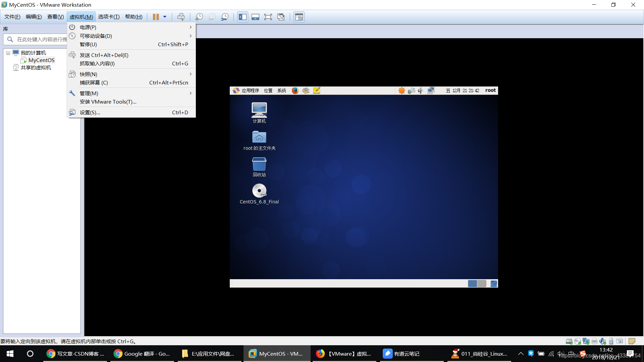
Task: Click the network adapter status bar icon
Action: pos(586,341)
